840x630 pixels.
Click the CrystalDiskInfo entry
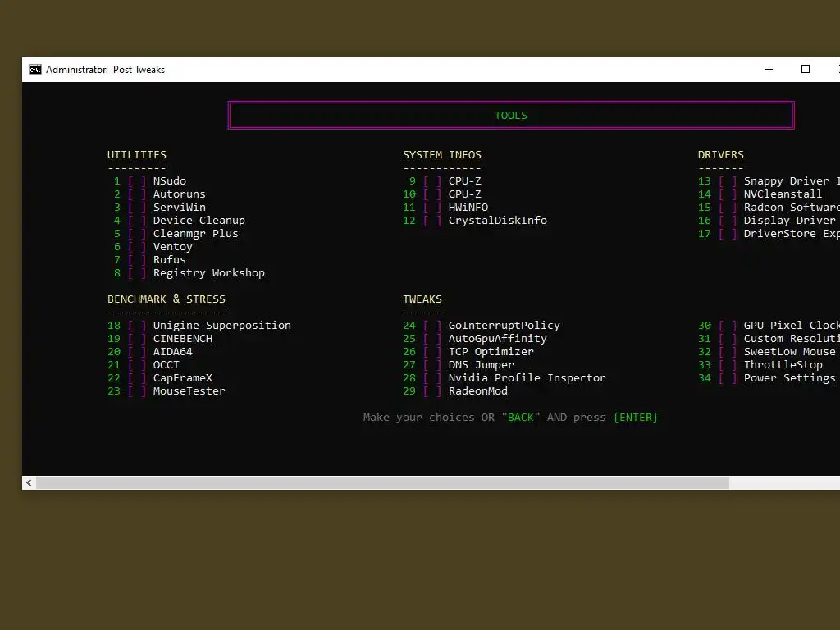[498, 220]
